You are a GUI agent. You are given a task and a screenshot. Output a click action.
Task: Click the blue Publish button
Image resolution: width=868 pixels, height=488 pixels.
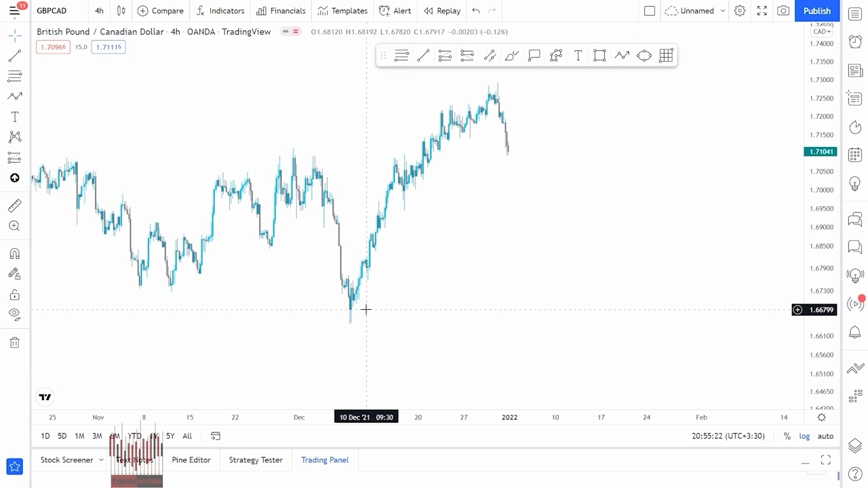[x=816, y=11]
